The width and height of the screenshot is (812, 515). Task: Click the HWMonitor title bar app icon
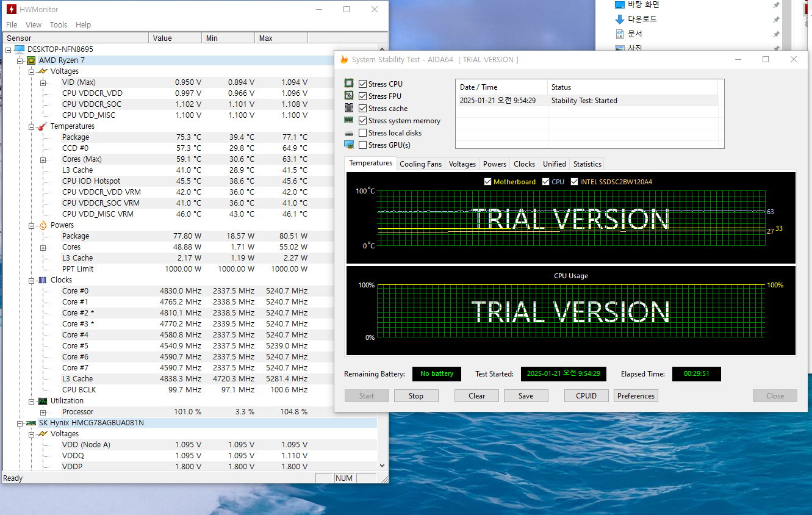coord(12,9)
